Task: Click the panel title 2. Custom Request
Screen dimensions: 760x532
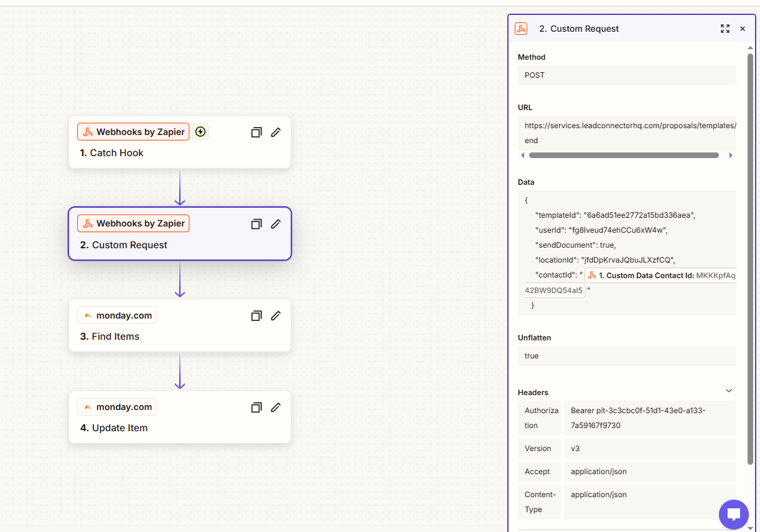Action: pyautogui.click(x=579, y=29)
